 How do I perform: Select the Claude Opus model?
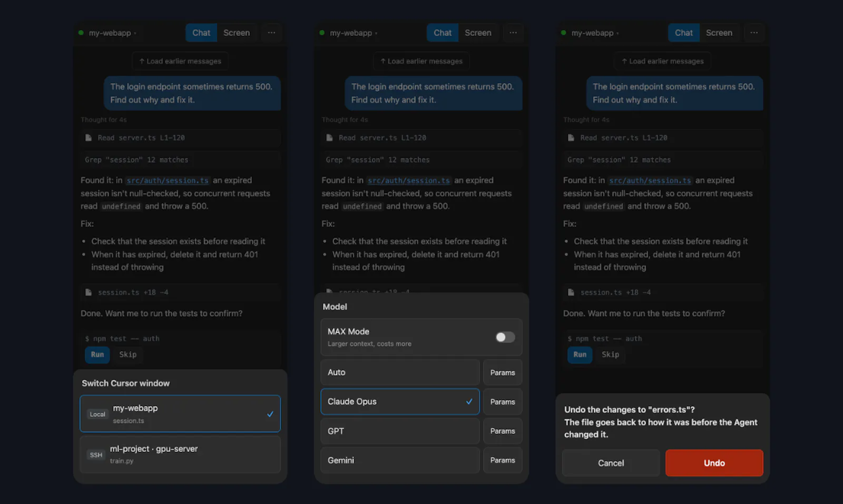tap(400, 401)
